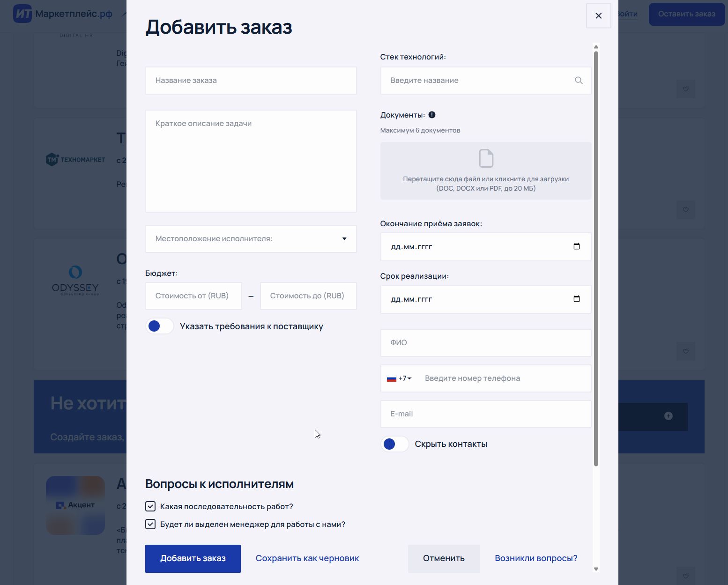Click the file upload document icon
Image resolution: width=728 pixels, height=585 pixels.
pyautogui.click(x=485, y=158)
